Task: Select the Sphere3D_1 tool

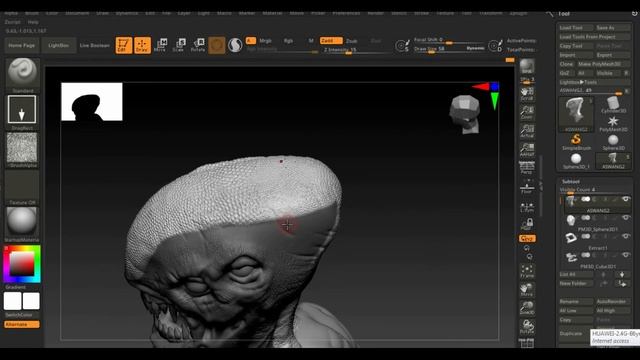Action: 576,161
